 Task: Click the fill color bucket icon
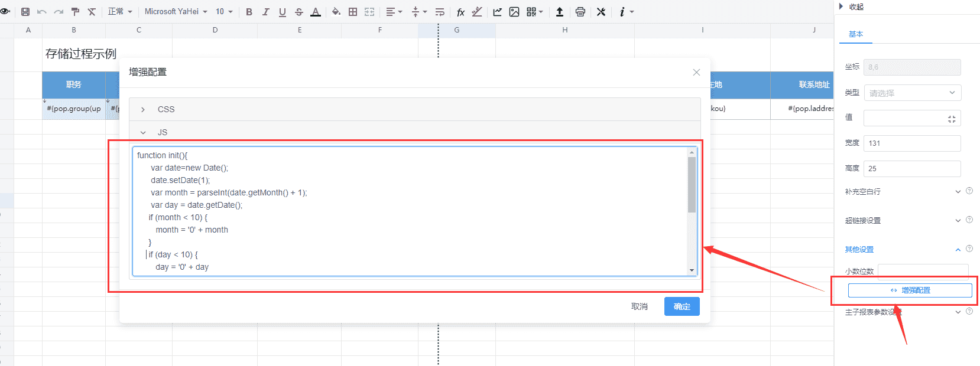[336, 12]
